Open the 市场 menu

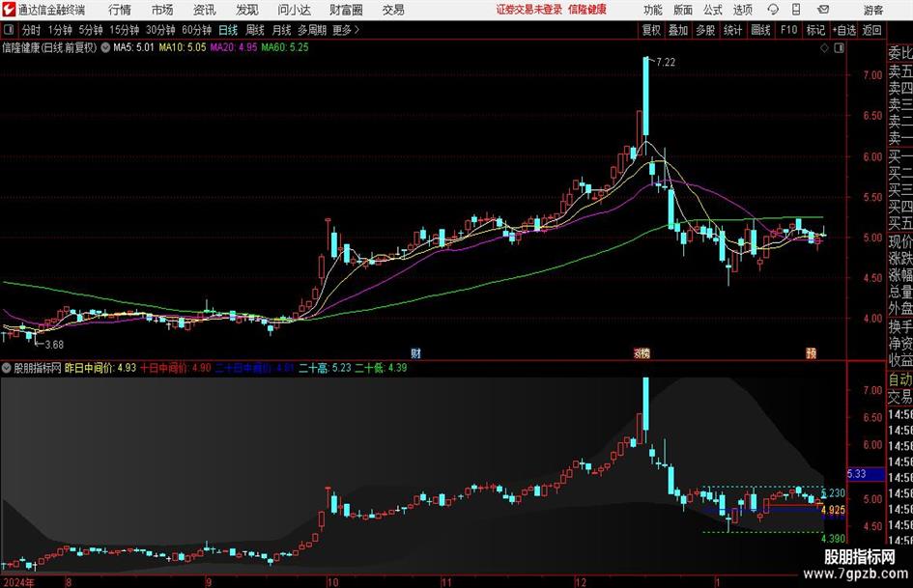click(162, 10)
